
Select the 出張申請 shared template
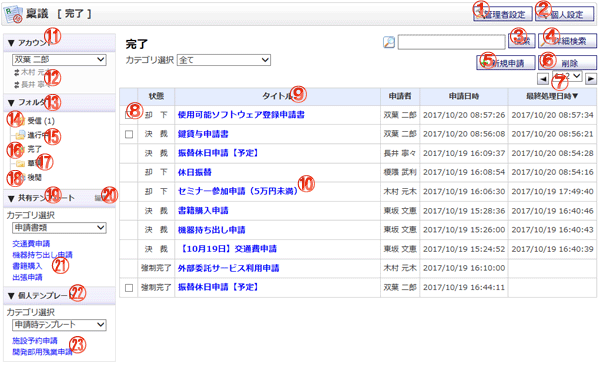pos(27,277)
